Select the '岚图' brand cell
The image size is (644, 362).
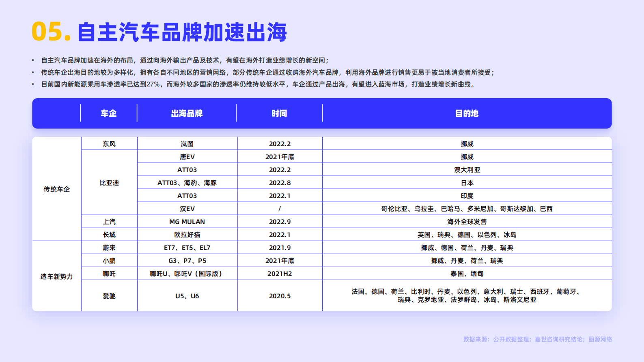coord(187,144)
